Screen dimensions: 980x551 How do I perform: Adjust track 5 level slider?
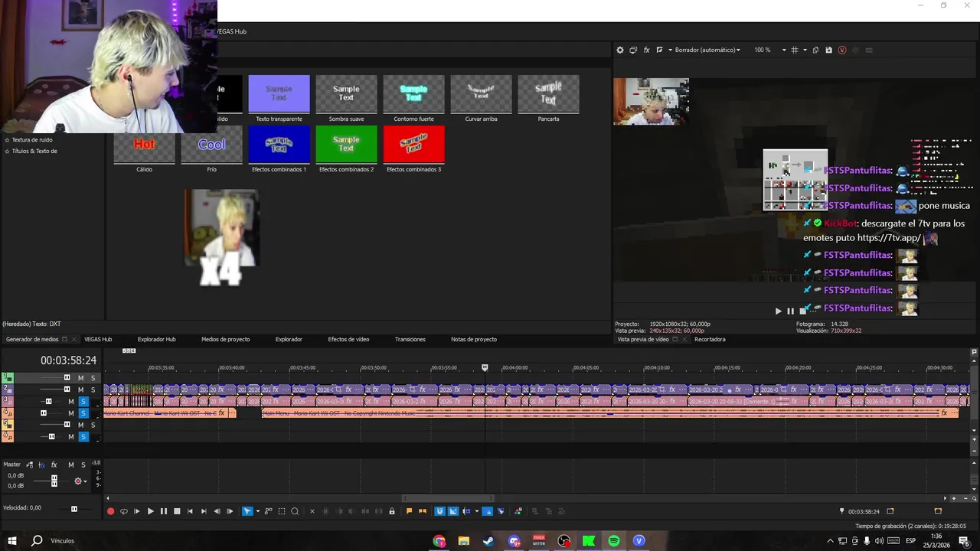click(67, 425)
